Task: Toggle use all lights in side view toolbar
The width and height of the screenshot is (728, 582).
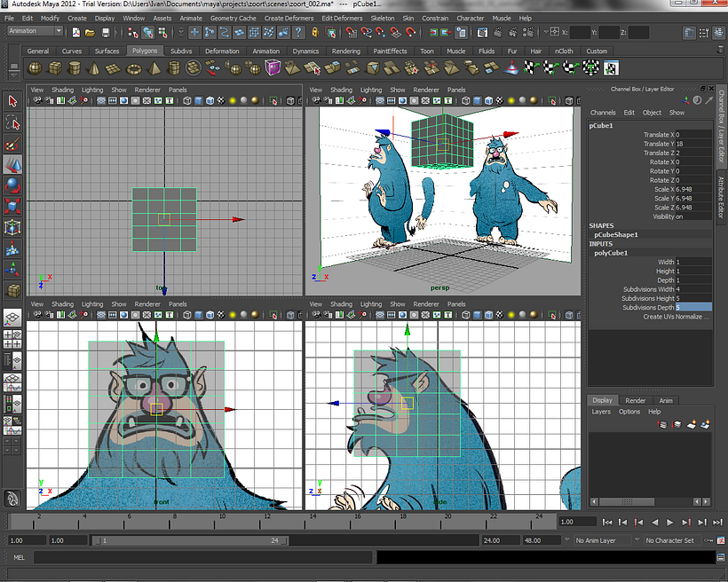Action: point(511,315)
